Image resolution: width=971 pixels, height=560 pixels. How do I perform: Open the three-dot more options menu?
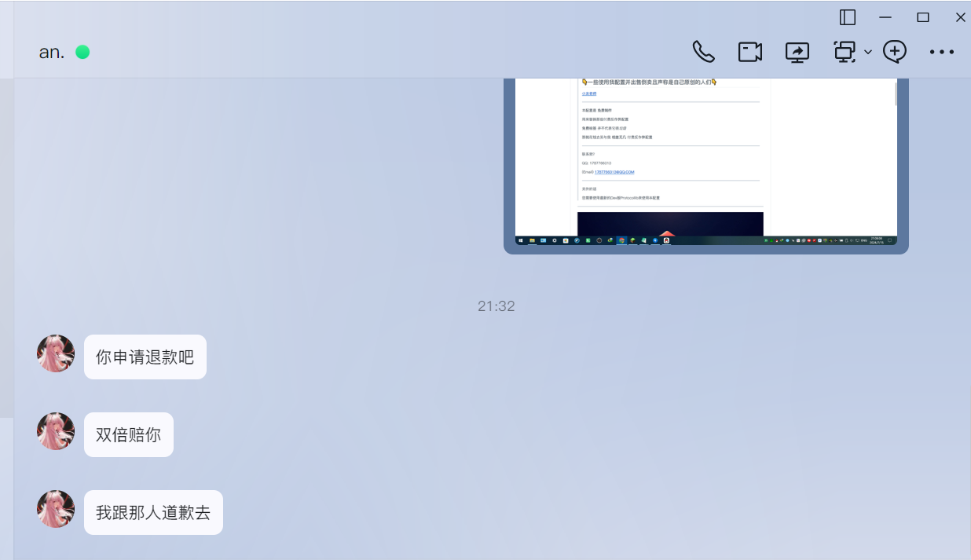[x=941, y=53]
